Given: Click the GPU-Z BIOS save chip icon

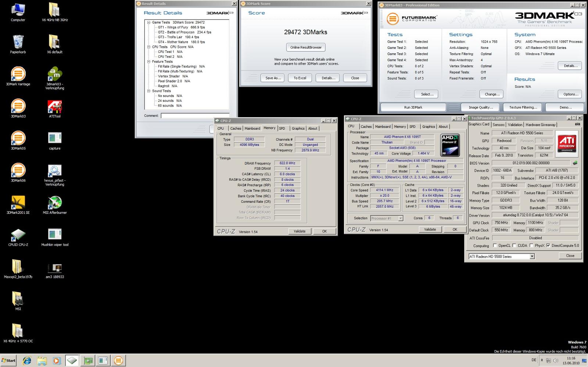Looking at the screenshot, I should point(575,163).
